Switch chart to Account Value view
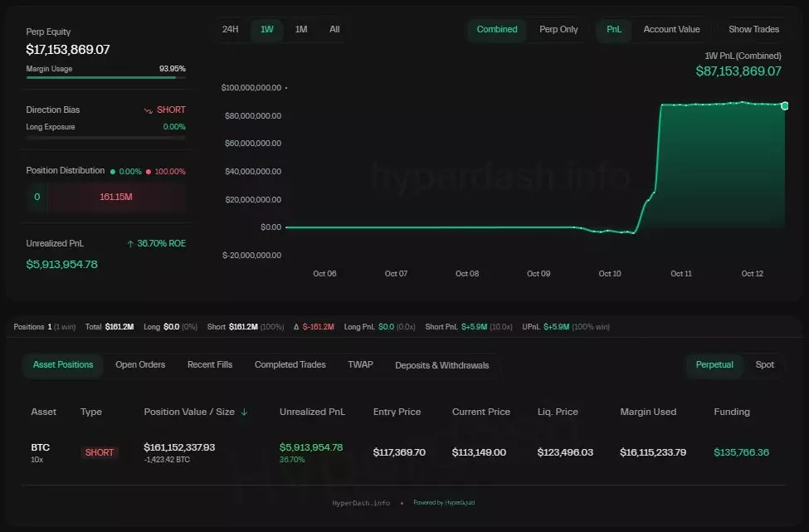 671,29
